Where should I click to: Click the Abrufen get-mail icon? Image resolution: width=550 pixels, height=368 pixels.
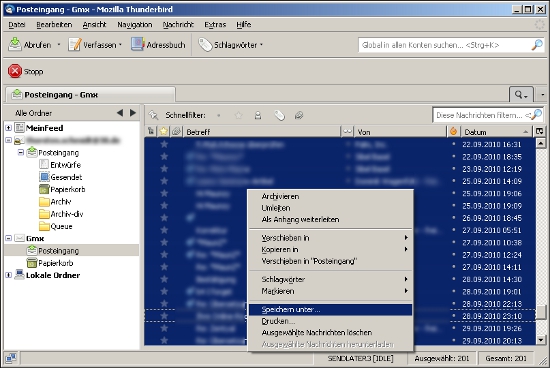pos(15,45)
